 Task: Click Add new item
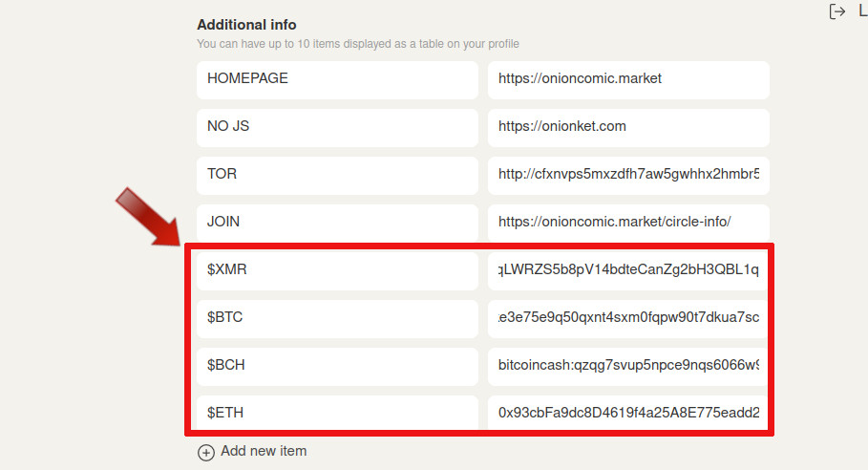pyautogui.click(x=264, y=451)
